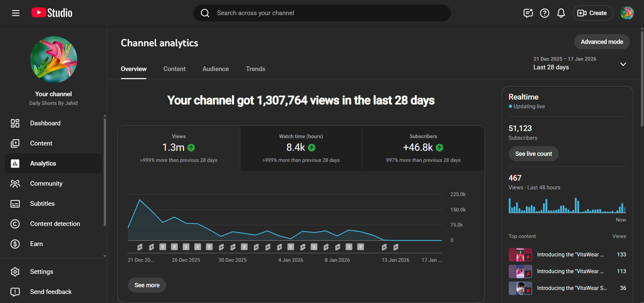The height and width of the screenshot is (303, 644).
Task: Go to Dashboard in the sidebar
Action: tap(45, 123)
